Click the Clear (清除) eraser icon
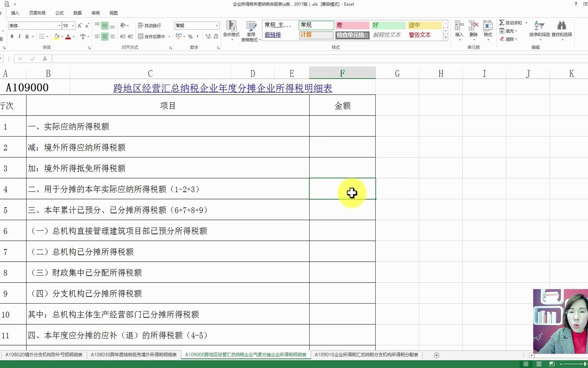 [x=502, y=39]
